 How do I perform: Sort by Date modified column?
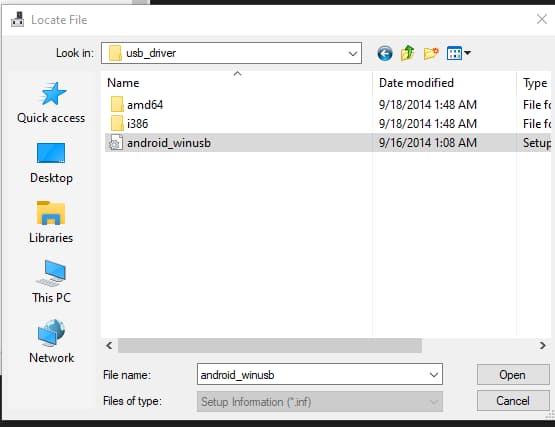[x=416, y=83]
